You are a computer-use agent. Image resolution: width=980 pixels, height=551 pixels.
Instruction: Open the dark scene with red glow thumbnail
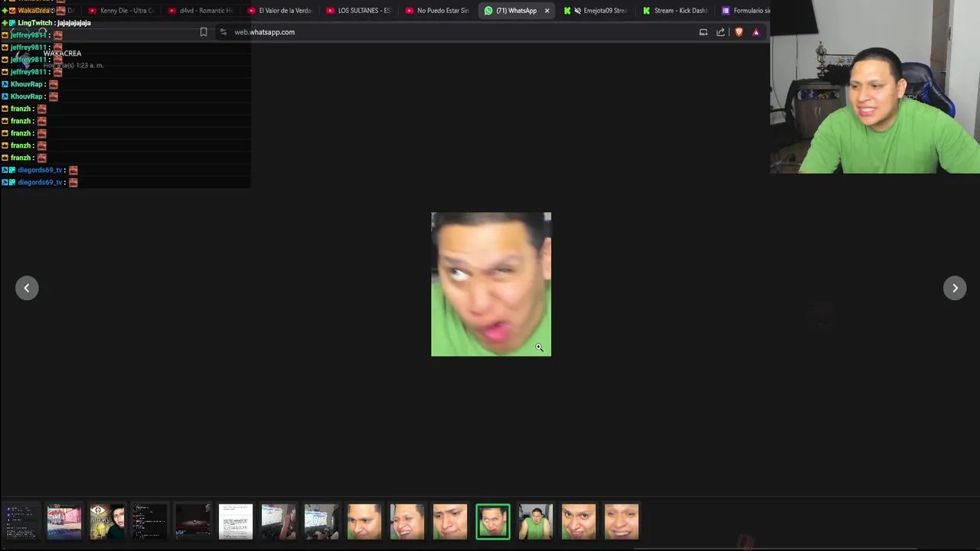click(x=193, y=522)
